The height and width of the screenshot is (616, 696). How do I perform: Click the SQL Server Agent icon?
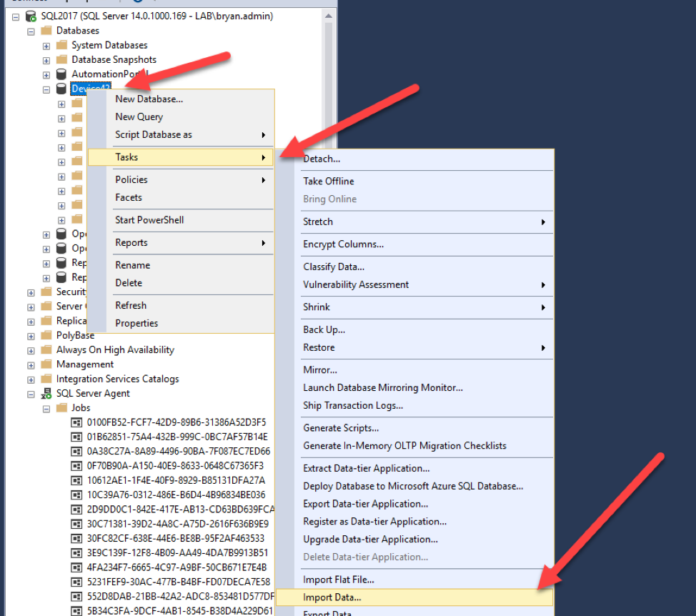point(46,394)
